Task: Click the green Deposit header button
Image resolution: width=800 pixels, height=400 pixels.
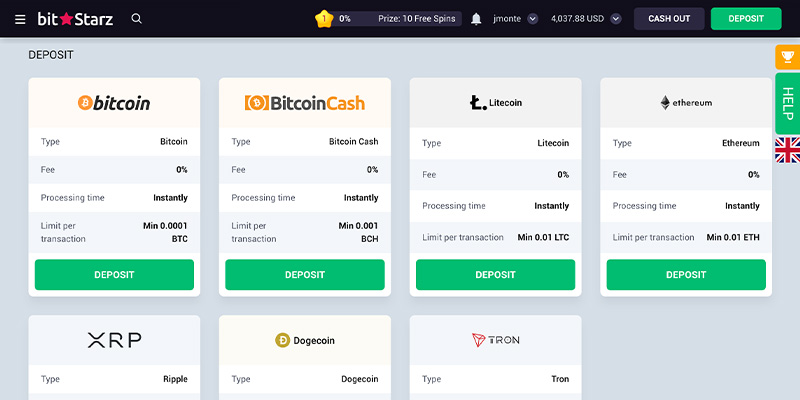Action: click(746, 18)
